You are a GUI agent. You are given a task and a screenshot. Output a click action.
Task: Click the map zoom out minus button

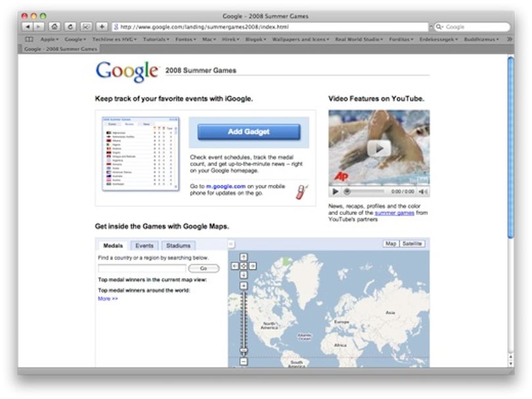click(x=244, y=362)
